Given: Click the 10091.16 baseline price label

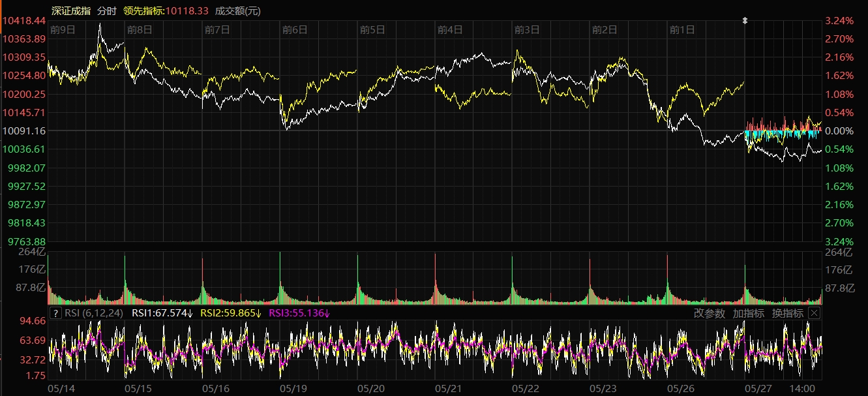Looking at the screenshot, I should [x=24, y=131].
